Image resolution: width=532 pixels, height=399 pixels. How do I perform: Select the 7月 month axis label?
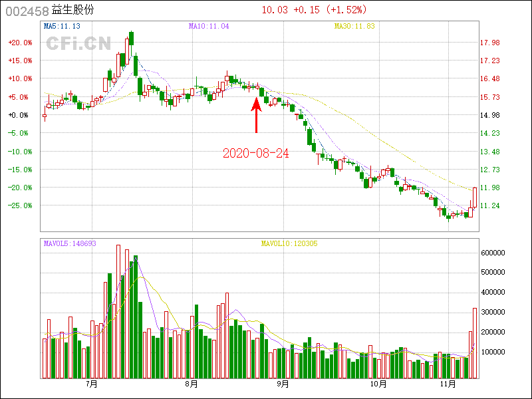point(92,384)
